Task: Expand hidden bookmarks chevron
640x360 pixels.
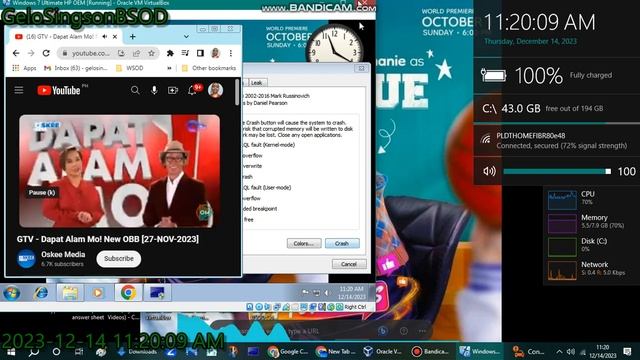Action: click(x=169, y=68)
